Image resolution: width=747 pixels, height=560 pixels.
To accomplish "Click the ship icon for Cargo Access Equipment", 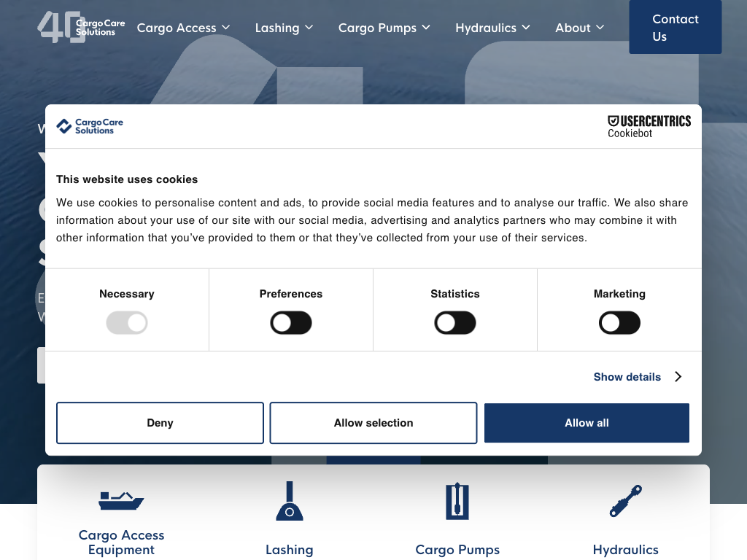I will (x=121, y=500).
